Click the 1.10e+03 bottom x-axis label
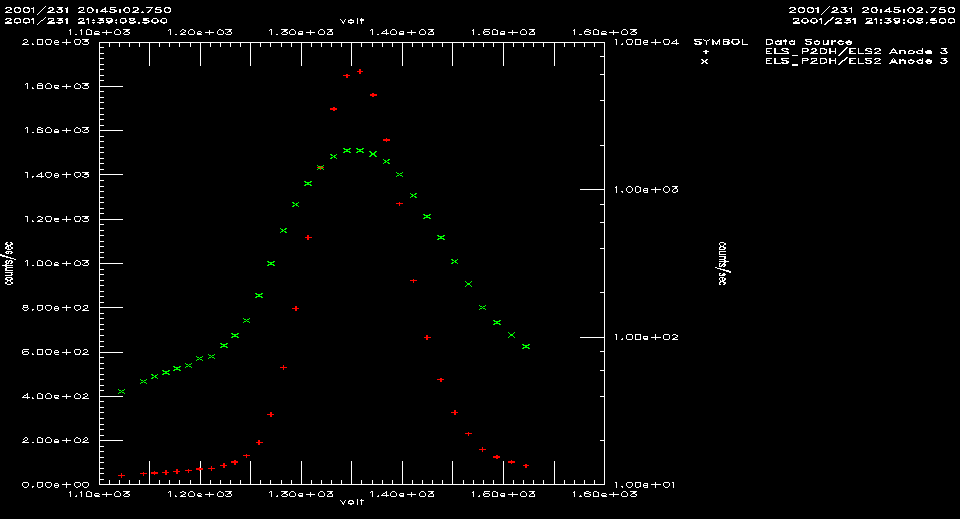 coord(99,494)
